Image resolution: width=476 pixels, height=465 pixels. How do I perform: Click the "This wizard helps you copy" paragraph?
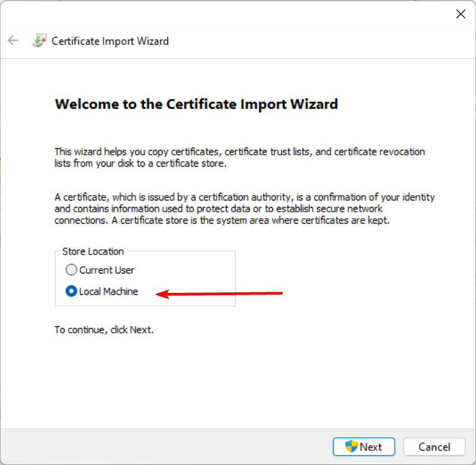point(240,157)
